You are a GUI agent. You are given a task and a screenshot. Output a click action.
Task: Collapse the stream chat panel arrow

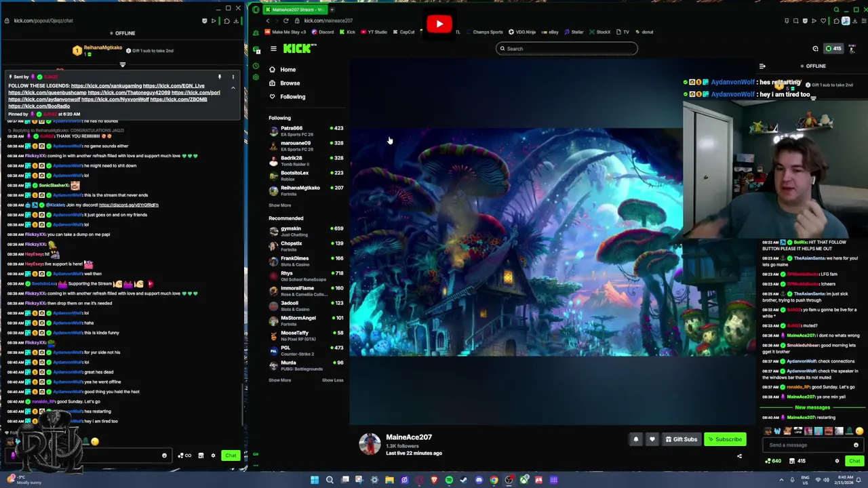[x=762, y=66]
